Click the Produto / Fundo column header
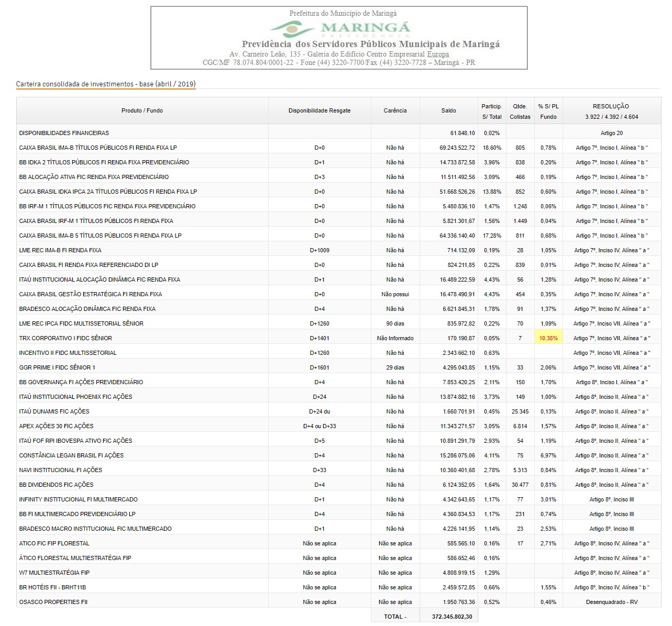 [x=142, y=110]
